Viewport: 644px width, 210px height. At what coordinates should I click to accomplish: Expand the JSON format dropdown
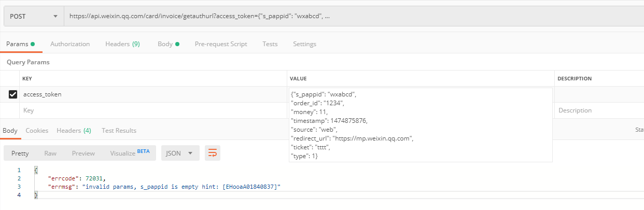[180, 153]
